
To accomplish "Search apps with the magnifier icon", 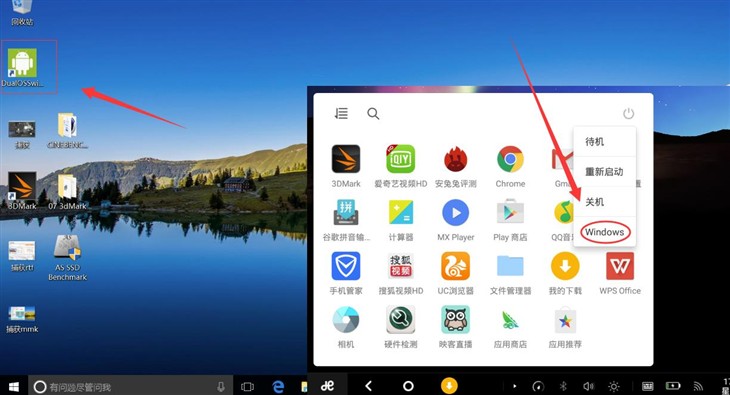I will click(x=373, y=113).
